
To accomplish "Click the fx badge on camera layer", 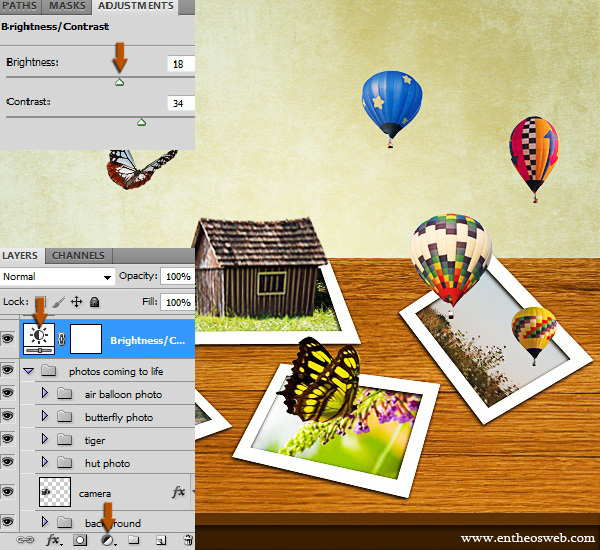I will click(x=179, y=492).
